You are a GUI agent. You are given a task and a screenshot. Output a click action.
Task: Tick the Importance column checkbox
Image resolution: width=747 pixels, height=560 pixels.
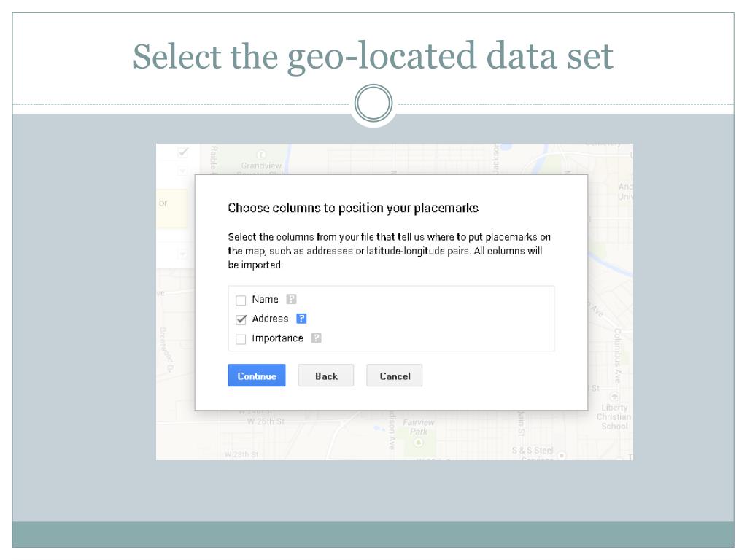241,339
